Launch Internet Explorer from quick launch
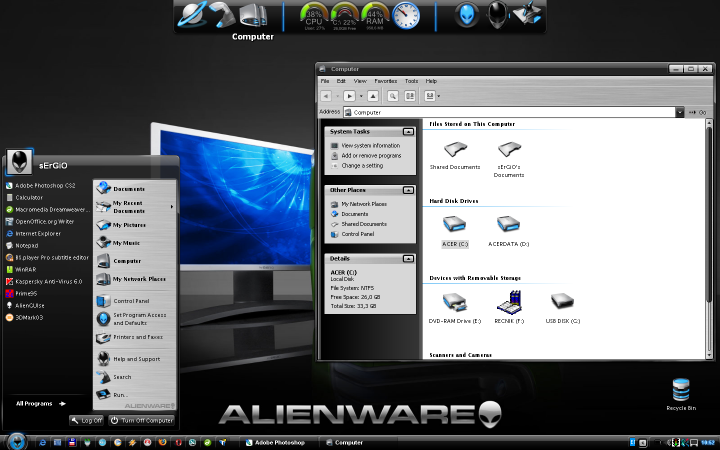The width and height of the screenshot is (720, 450). tap(42, 443)
